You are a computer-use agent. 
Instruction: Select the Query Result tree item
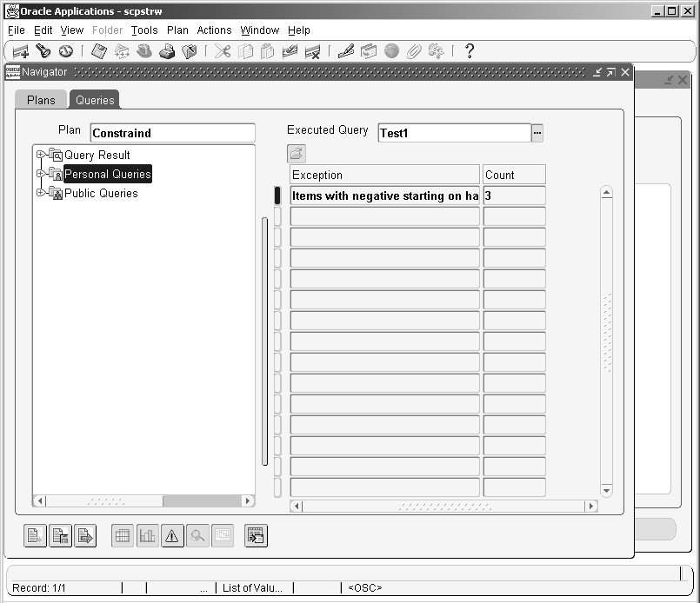tap(97, 155)
